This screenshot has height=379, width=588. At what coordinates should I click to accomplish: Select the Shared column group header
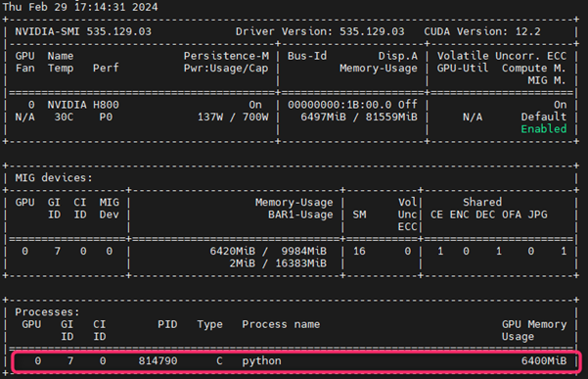482,203
